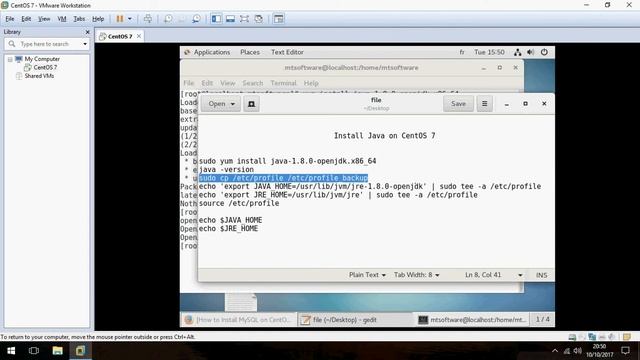Screen dimensions: 640x360
Task: Select Shared VMs in the library
Action: click(x=39, y=76)
